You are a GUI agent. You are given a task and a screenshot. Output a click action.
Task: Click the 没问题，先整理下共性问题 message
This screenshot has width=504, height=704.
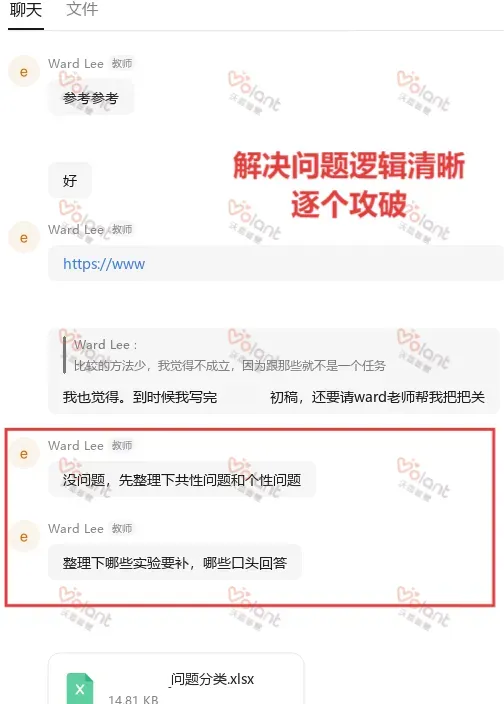tap(182, 480)
